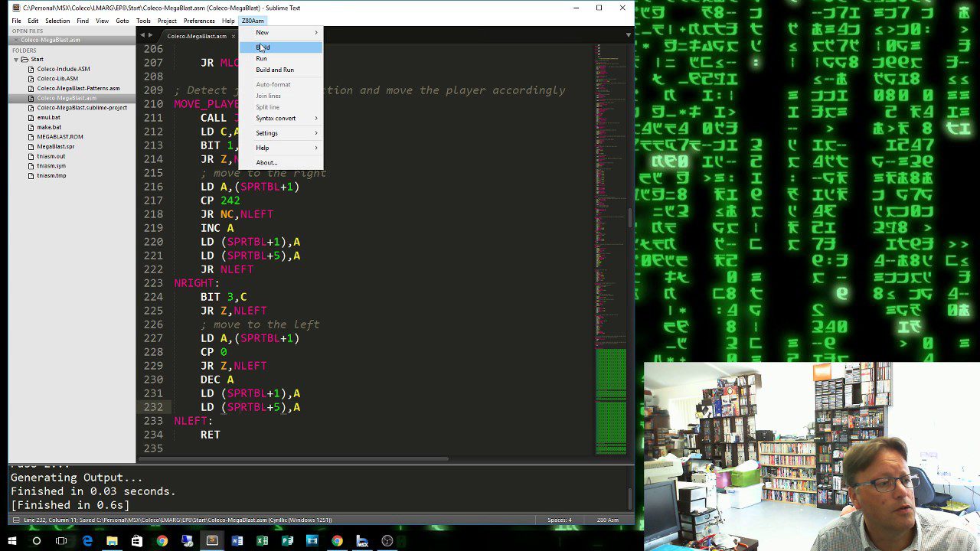Screen dimensions: 980x551
Task: Click the previous tab arrow
Action: point(142,35)
